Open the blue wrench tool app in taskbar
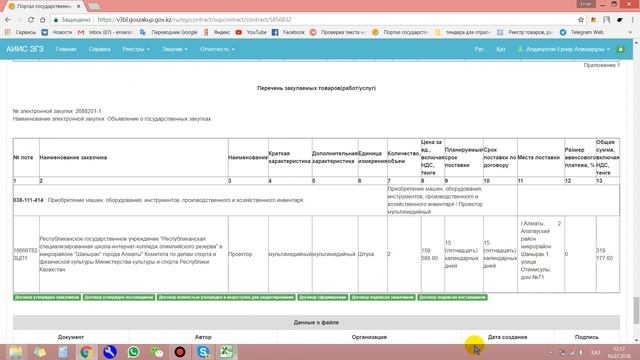 (x=109, y=352)
